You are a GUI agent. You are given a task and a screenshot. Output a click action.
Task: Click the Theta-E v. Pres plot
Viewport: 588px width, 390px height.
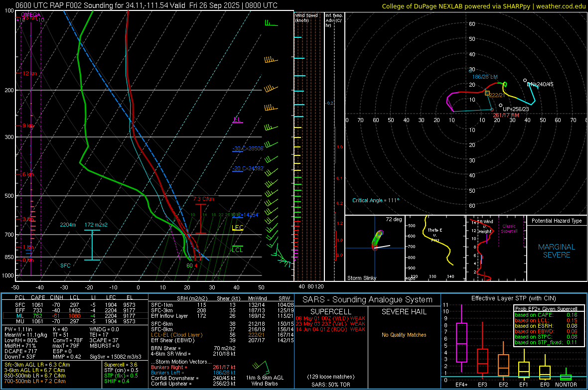coord(435,248)
